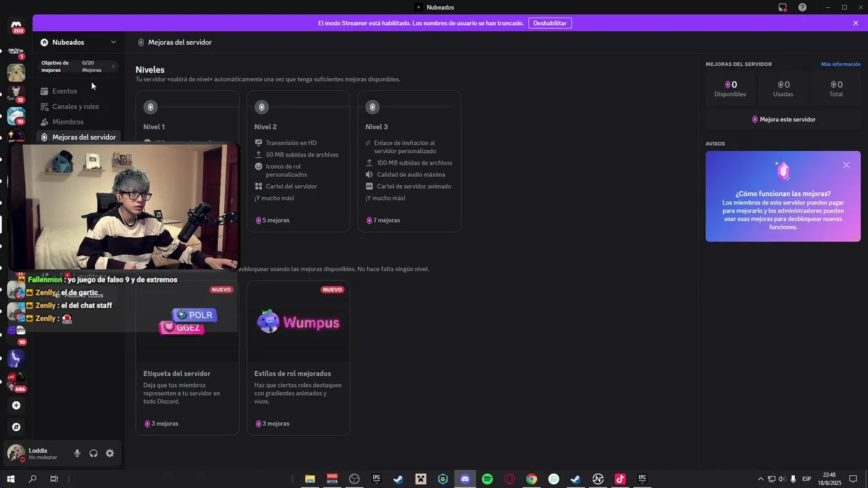The height and width of the screenshot is (488, 868).
Task: Click Mejora este servidor button
Action: tap(783, 119)
